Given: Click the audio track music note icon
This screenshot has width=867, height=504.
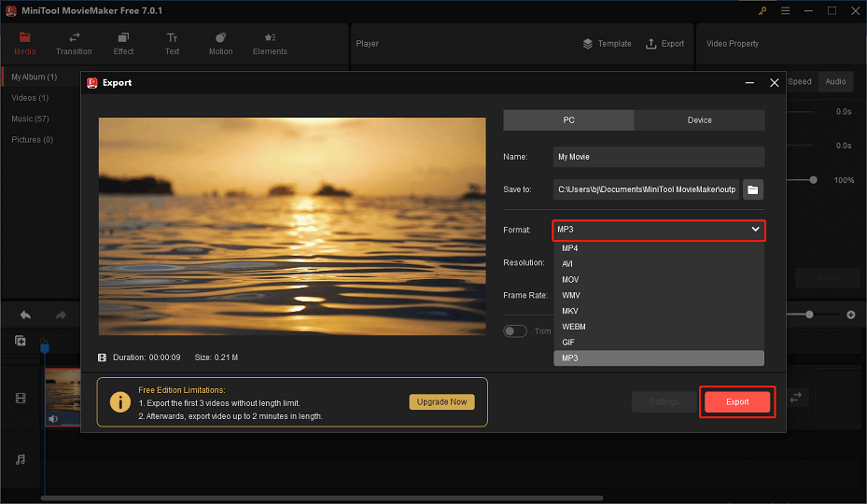Looking at the screenshot, I should [21, 459].
